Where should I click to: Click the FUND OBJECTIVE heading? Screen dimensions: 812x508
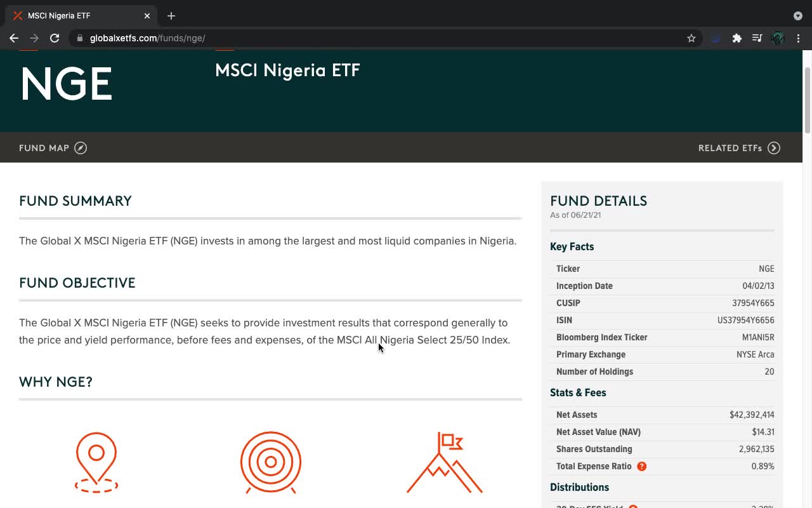pyautogui.click(x=77, y=283)
